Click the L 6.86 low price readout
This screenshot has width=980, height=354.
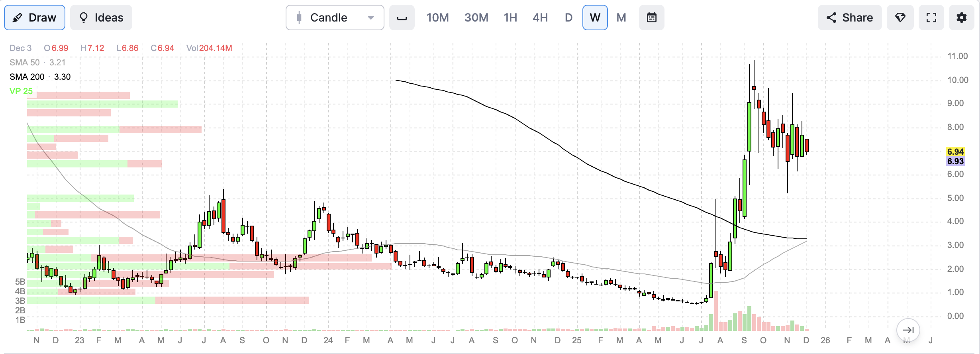tap(127, 48)
